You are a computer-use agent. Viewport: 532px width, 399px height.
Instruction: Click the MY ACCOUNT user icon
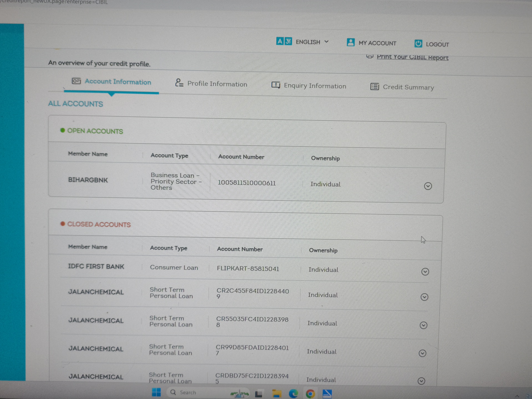tap(351, 42)
